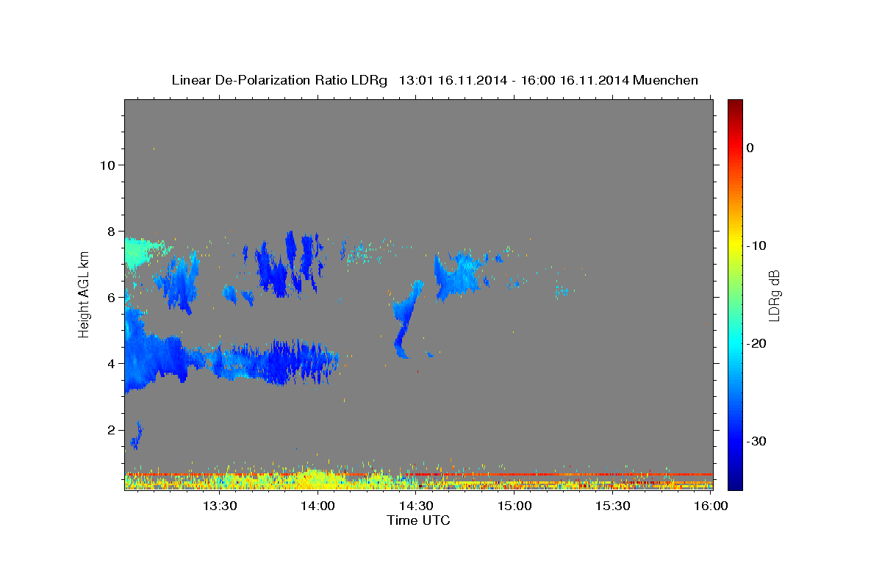The width and height of the screenshot is (882, 588).
Task: Click the height tick label 4
Action: [110, 363]
